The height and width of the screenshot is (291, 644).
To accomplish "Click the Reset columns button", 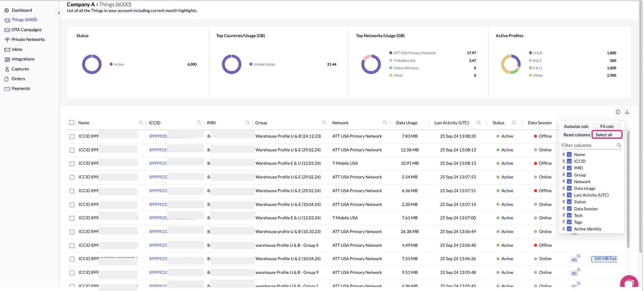I will pos(576,135).
